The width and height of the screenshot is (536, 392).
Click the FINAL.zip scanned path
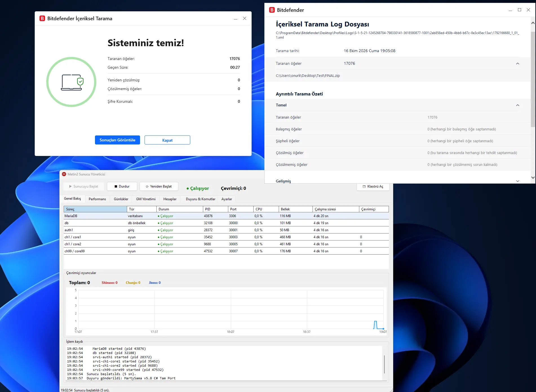(x=308, y=75)
